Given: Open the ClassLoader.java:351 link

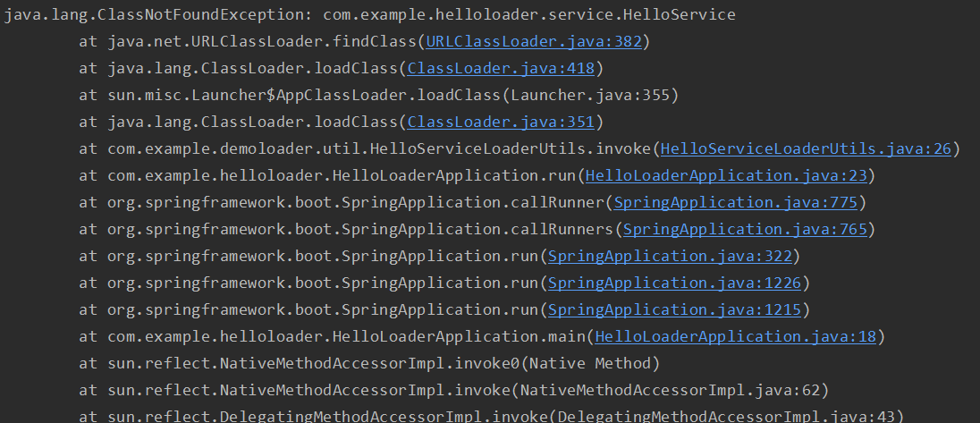Looking at the screenshot, I should point(501,123).
